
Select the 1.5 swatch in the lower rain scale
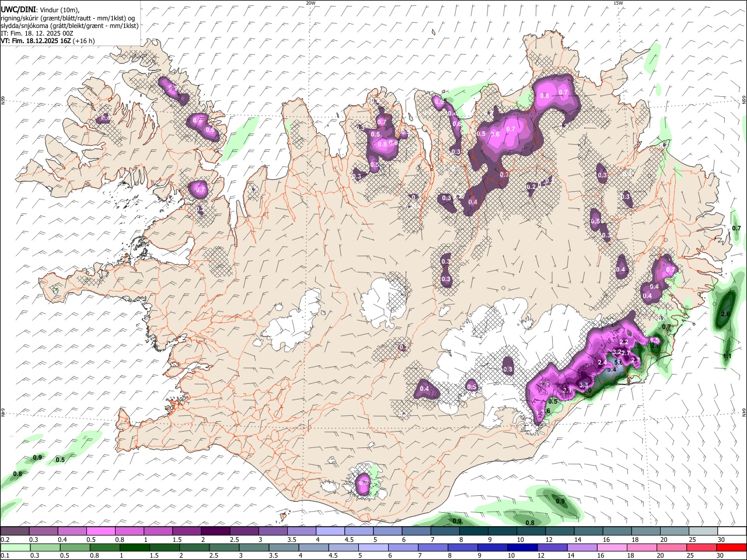pyautogui.click(x=163, y=548)
